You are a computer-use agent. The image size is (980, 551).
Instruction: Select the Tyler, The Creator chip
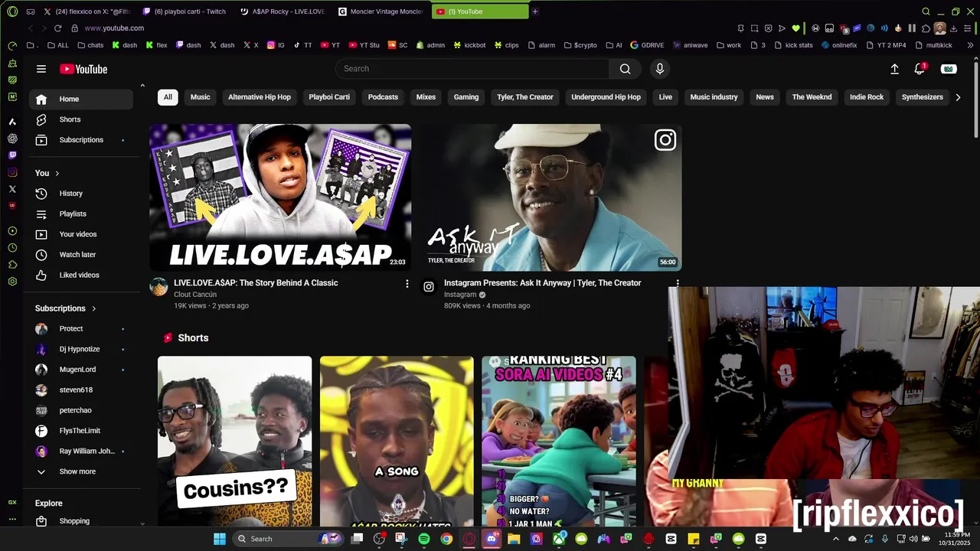[525, 97]
